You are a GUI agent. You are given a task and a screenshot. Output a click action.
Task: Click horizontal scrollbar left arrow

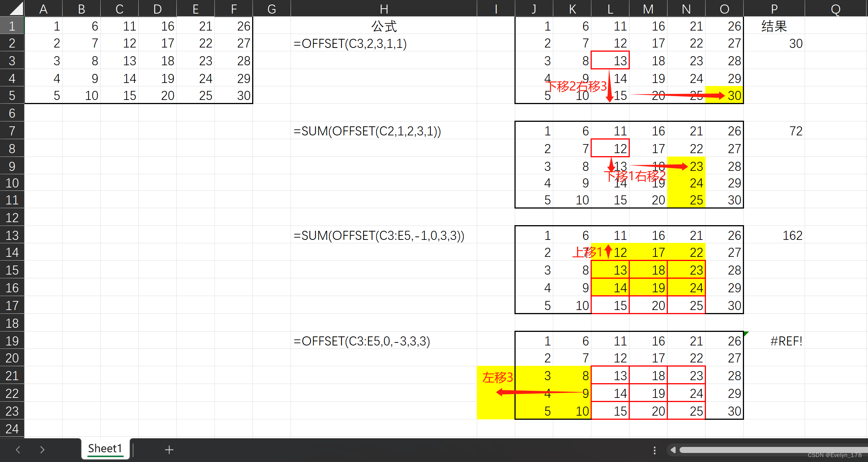(x=673, y=450)
